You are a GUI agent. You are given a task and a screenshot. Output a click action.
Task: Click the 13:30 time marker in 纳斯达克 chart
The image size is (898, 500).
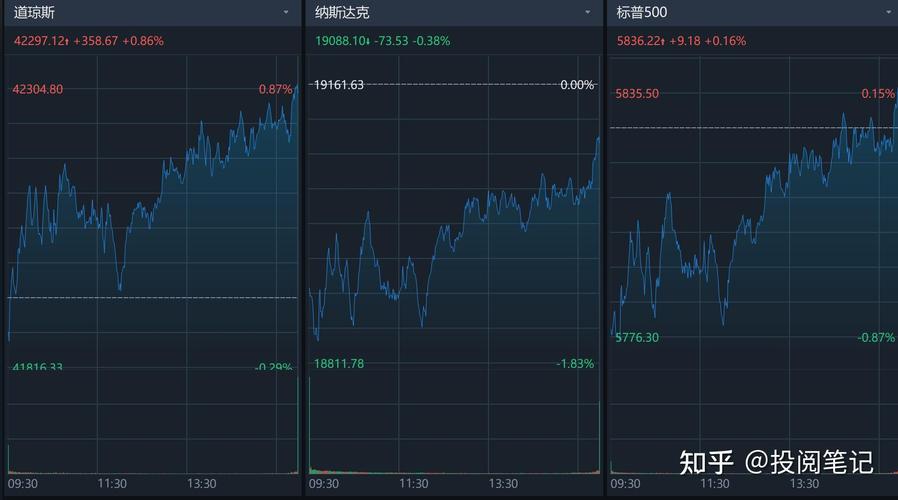coord(503,484)
